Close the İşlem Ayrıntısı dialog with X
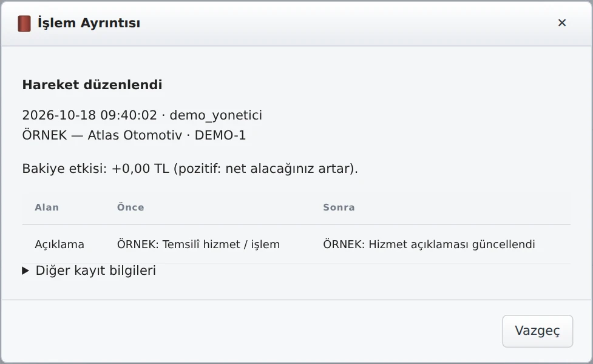Screen dimensions: 593x364 coord(562,22)
